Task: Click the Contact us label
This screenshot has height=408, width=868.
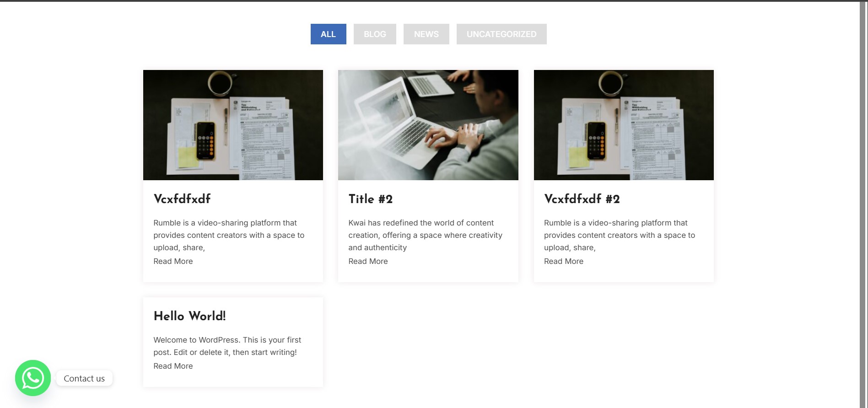Action: point(84,378)
